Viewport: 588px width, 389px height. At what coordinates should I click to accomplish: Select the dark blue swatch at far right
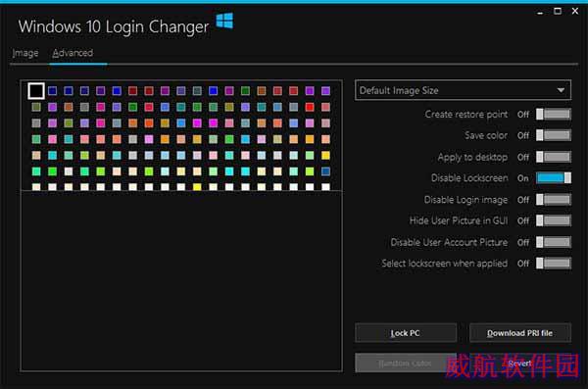(326, 171)
